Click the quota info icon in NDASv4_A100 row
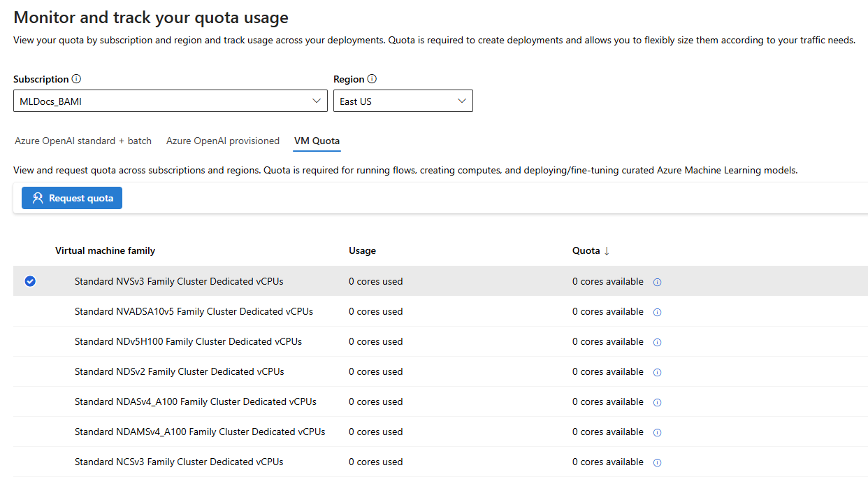Screen dimensions: 868x477 [x=657, y=402]
